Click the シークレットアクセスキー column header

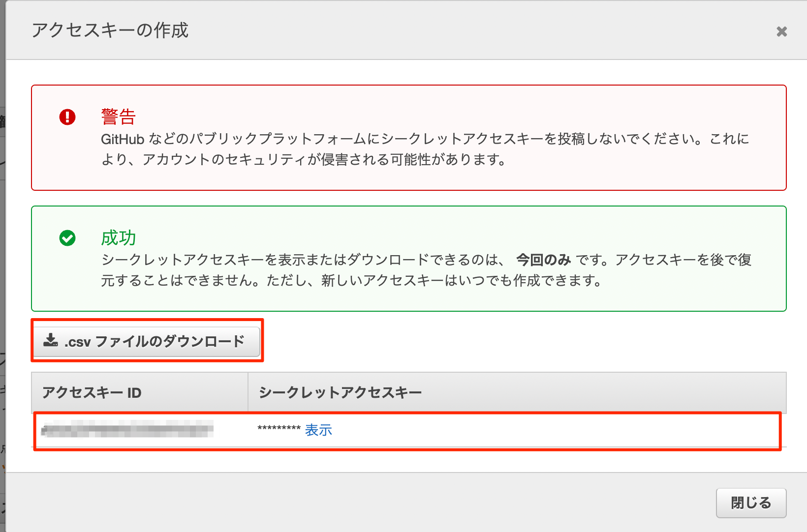coord(340,393)
